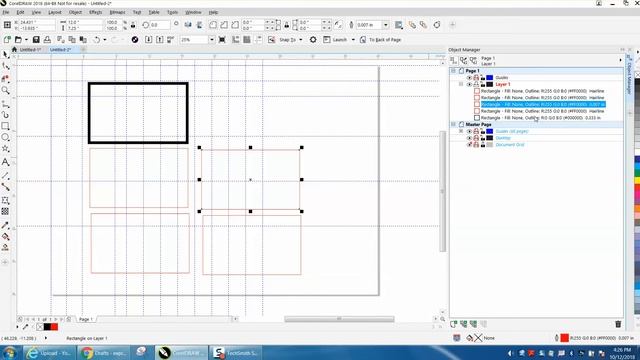The width and height of the screenshot is (640, 360).
Task: Switch to Untitled-1 document tab
Action: [30, 50]
